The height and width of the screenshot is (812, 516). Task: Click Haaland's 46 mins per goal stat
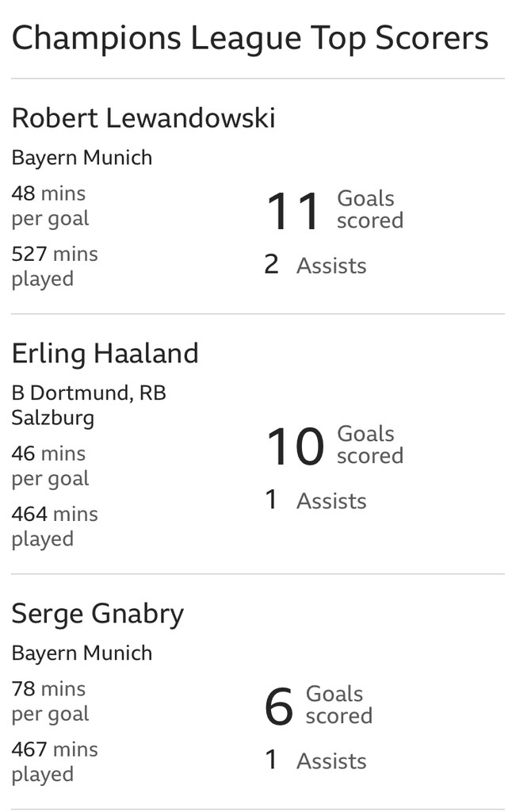50,466
